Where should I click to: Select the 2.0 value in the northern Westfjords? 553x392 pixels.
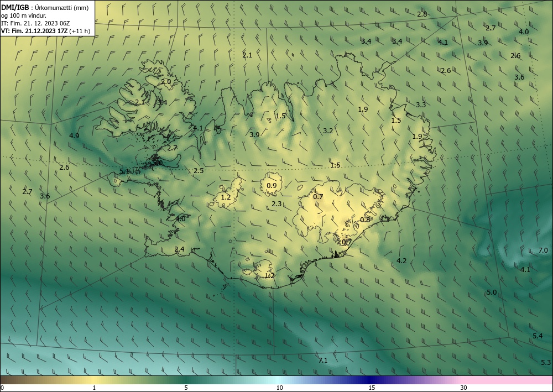[x=166, y=81]
